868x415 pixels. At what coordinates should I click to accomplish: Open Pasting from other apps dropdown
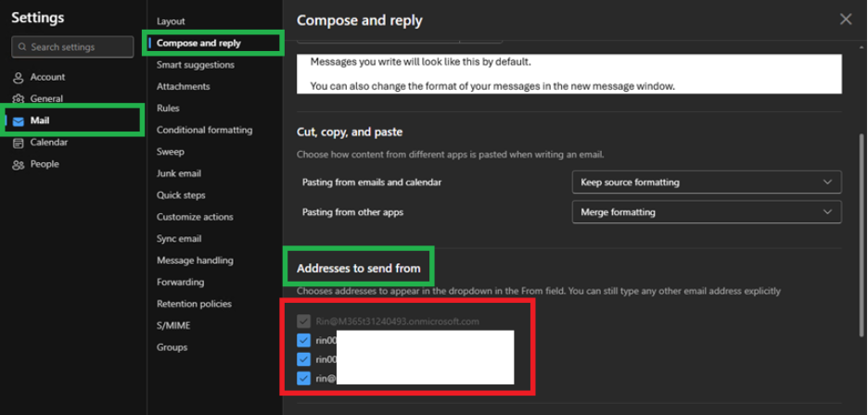707,212
